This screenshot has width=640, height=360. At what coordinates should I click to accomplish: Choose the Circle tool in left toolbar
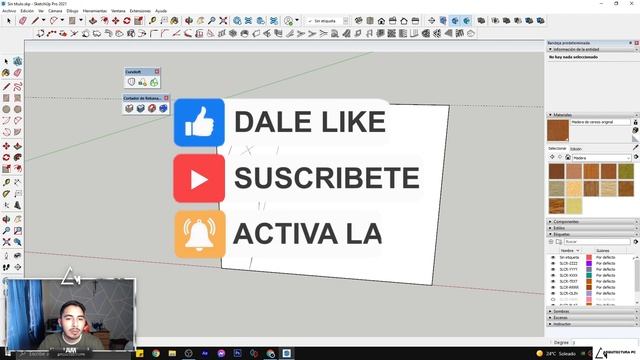coord(6,109)
